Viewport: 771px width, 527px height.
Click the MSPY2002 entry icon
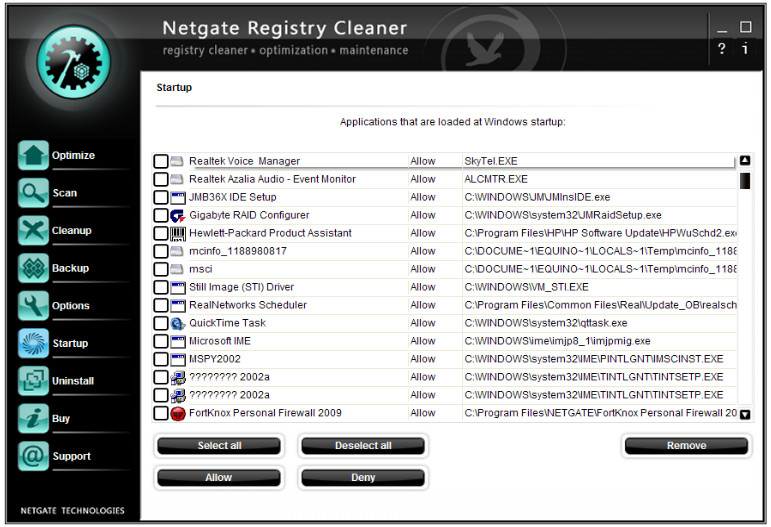(x=178, y=359)
